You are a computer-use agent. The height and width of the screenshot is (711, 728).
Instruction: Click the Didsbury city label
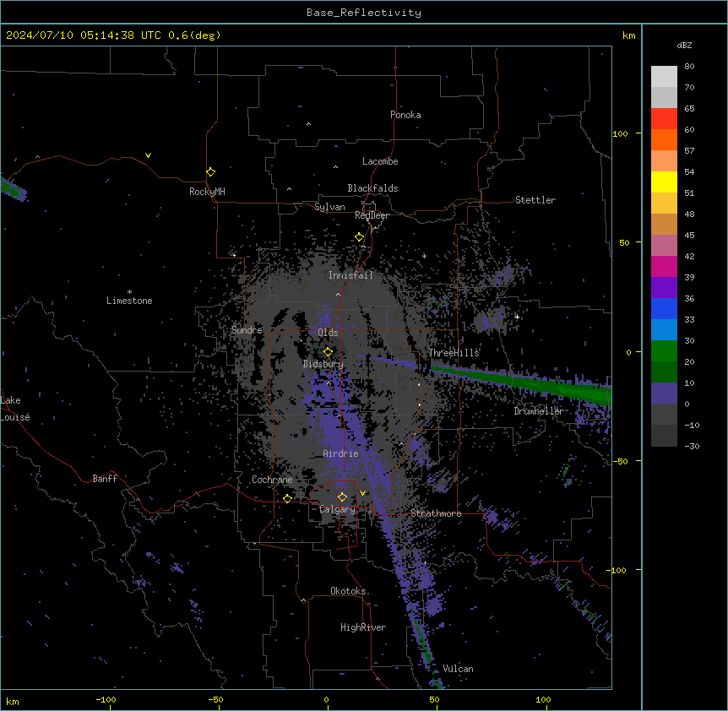click(323, 364)
